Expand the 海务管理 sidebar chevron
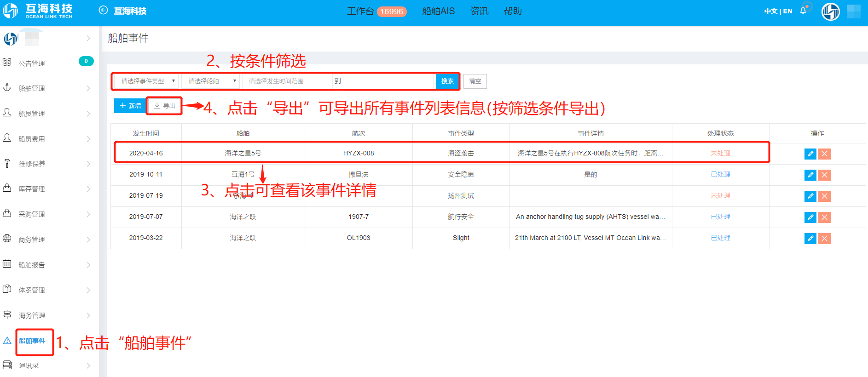This screenshot has height=377, width=868. pos(88,315)
